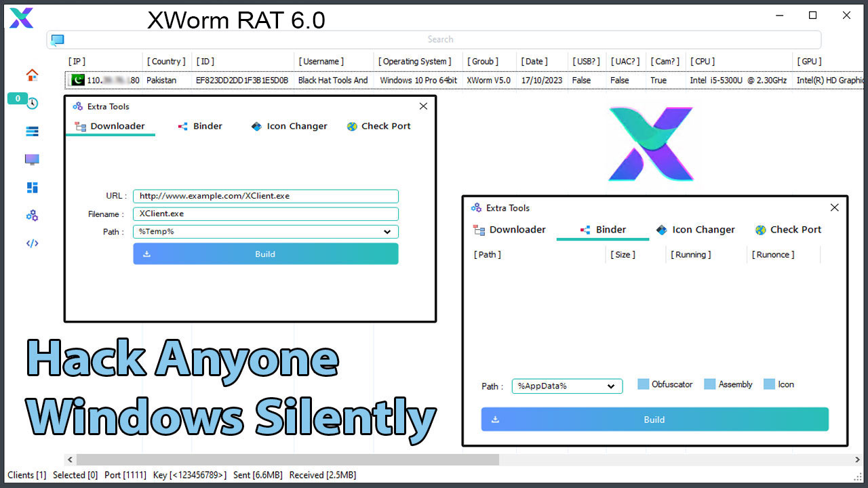The height and width of the screenshot is (488, 868).
Task: Click the Build button in the Downloader
Action: pyautogui.click(x=265, y=254)
